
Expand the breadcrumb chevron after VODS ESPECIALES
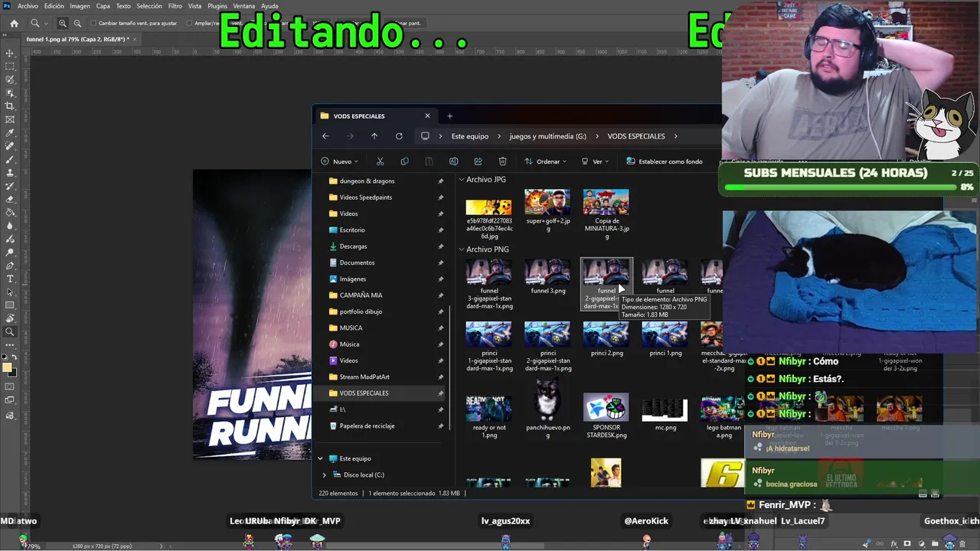coord(676,136)
